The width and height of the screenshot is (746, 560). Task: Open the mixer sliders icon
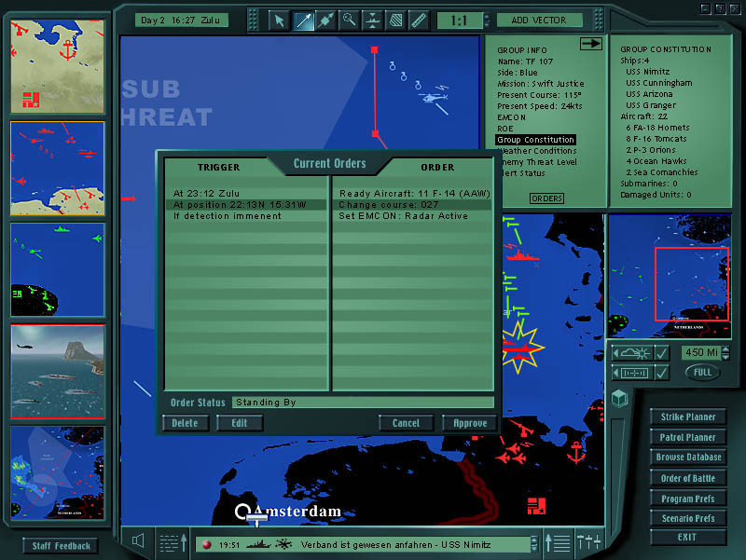589,542
